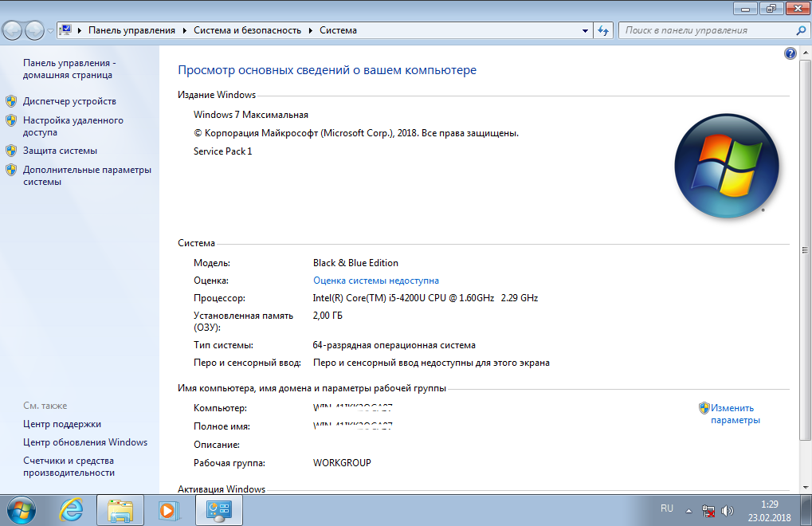Click shield icon beside Защита системы
The image size is (812, 526).
coord(11,151)
